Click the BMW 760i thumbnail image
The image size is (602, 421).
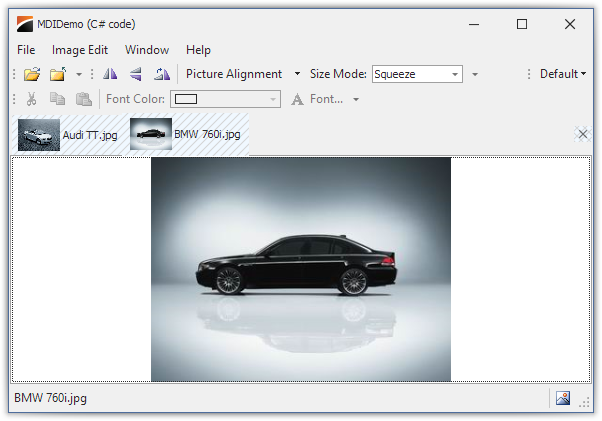pyautogui.click(x=151, y=134)
